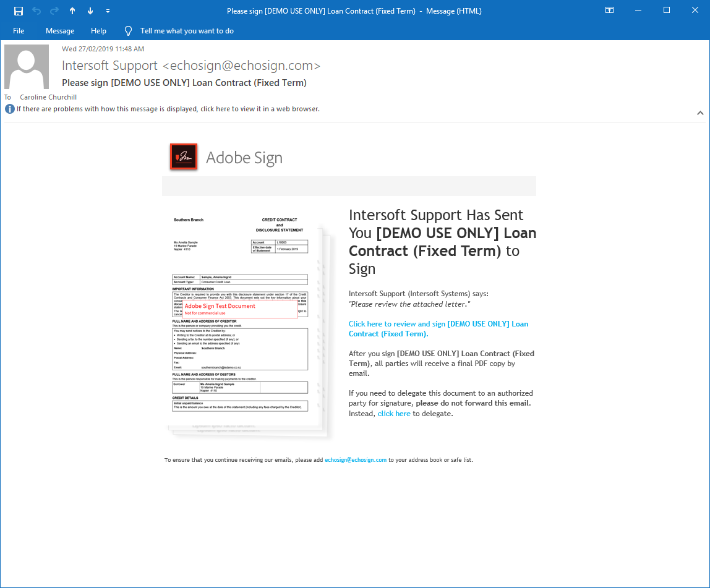The width and height of the screenshot is (710, 588).
Task: Open the Help ribbon tab
Action: (98, 31)
